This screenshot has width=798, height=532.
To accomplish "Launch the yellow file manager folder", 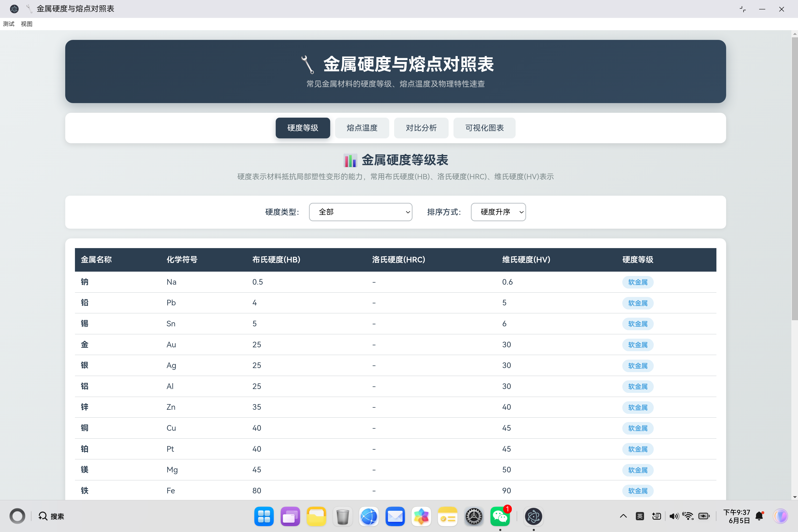I will point(316,516).
